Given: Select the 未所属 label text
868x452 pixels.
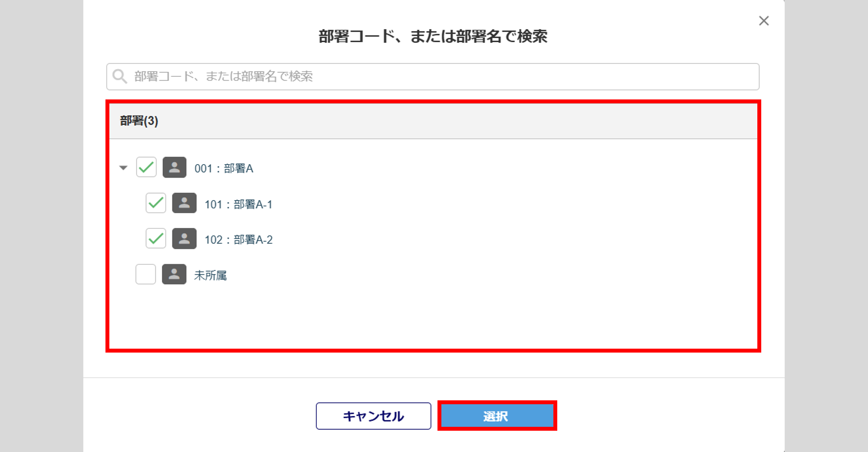Looking at the screenshot, I should (x=210, y=275).
